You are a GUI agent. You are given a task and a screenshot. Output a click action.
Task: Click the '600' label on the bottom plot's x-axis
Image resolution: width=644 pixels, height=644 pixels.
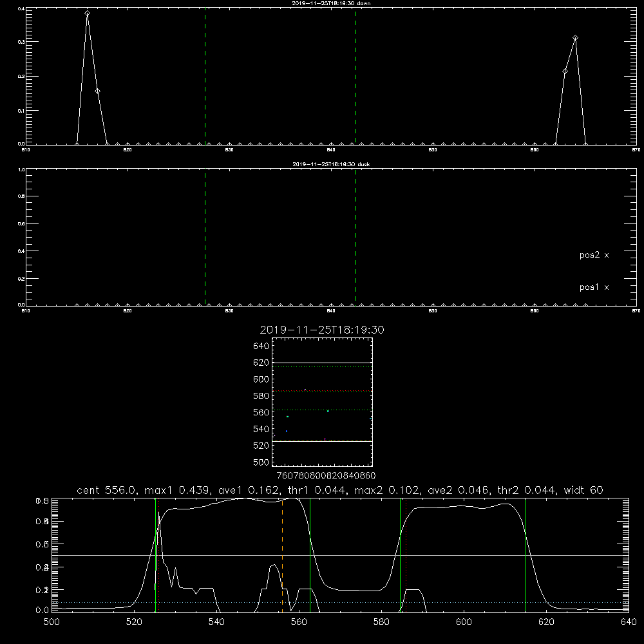pos(464,622)
